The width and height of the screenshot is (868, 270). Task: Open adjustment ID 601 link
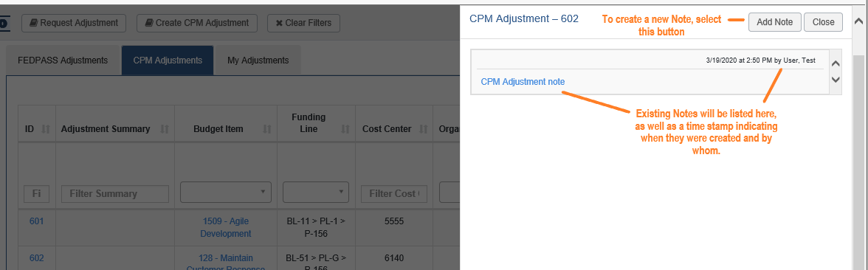[37, 221]
